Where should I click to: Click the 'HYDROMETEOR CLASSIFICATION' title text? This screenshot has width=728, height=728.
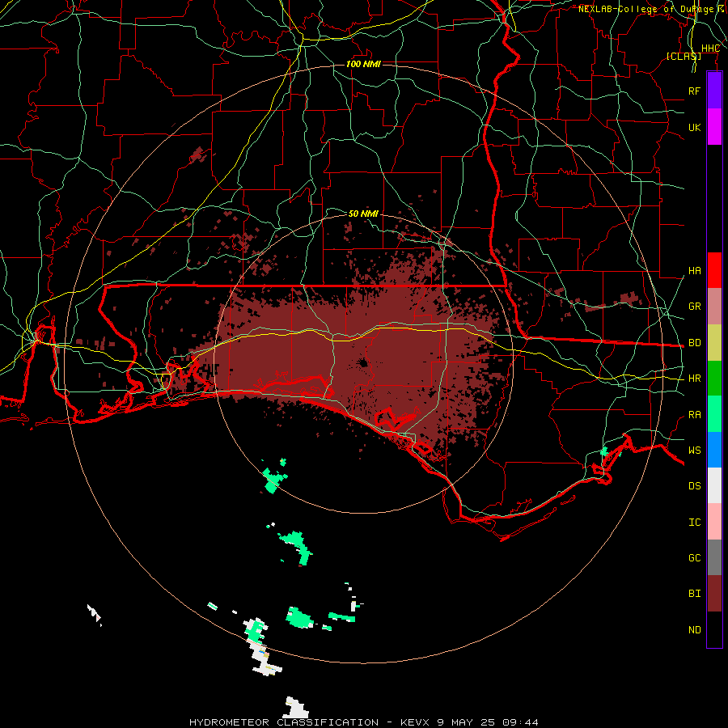[284, 722]
